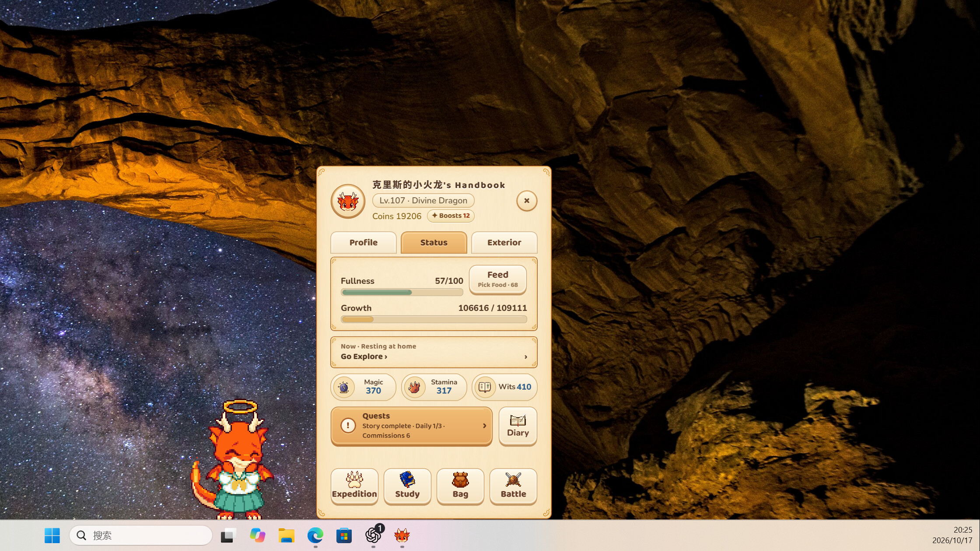Expand the Resting at home chevron
The height and width of the screenshot is (551, 980).
click(x=526, y=357)
